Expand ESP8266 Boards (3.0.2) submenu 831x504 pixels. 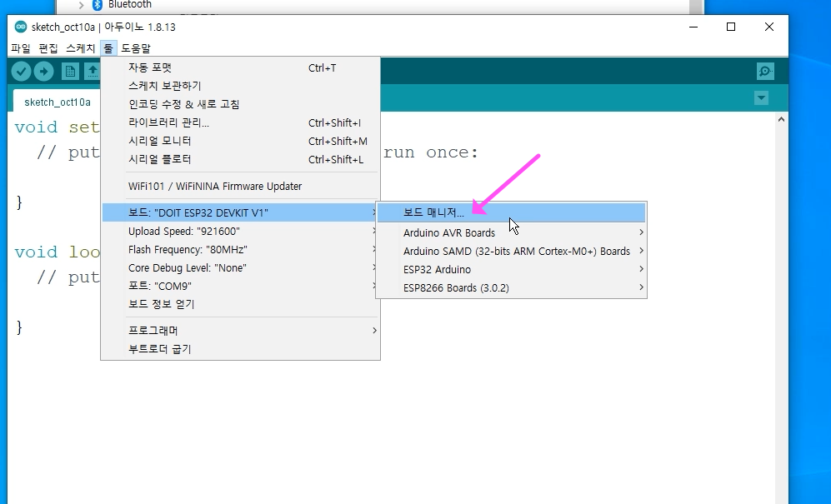point(512,287)
